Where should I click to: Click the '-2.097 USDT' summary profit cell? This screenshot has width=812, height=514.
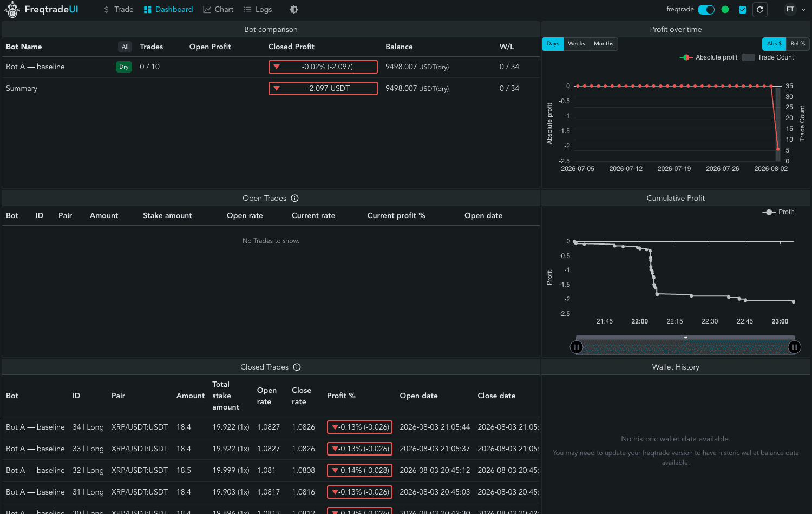[323, 89]
